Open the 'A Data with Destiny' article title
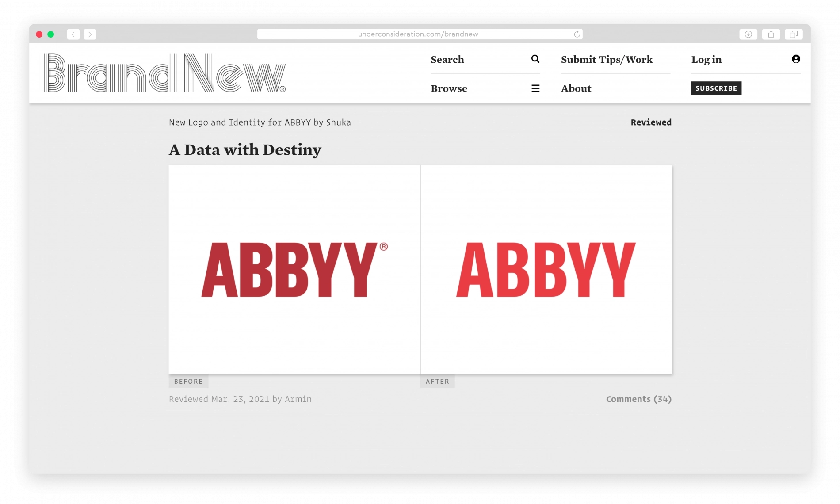Image resolution: width=840 pixels, height=504 pixels. point(245,150)
